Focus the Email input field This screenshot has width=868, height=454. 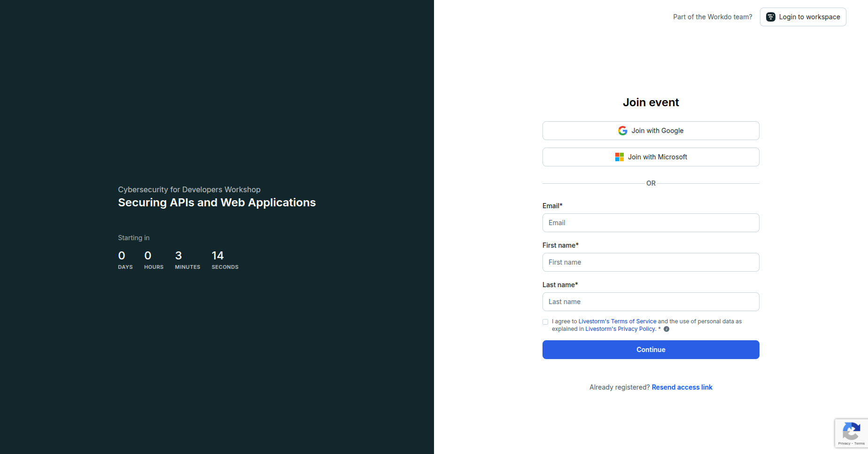651,223
